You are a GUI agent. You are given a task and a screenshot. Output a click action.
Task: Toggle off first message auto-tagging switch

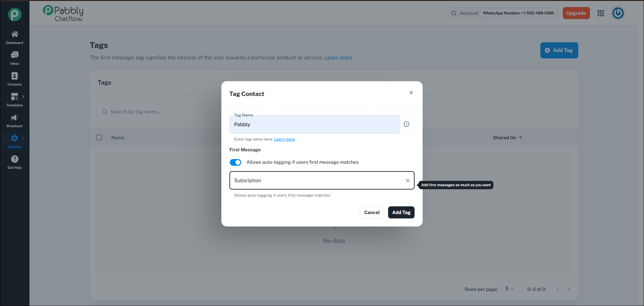click(235, 162)
